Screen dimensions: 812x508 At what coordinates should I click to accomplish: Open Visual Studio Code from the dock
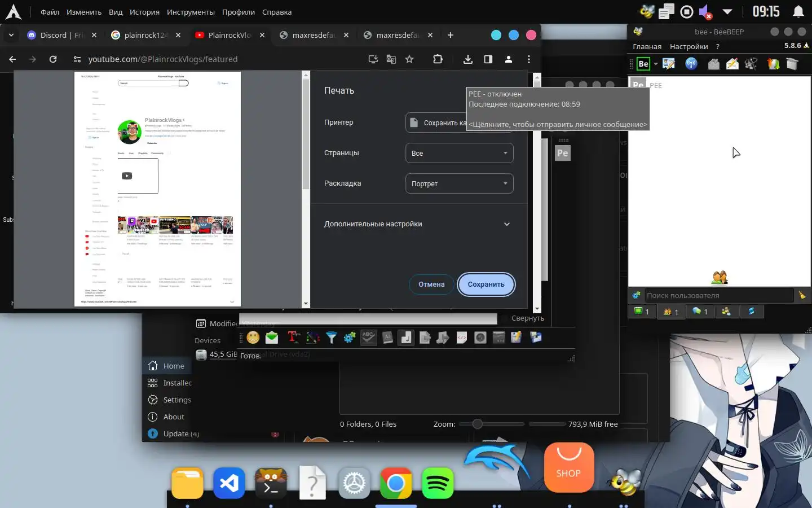[x=229, y=483]
